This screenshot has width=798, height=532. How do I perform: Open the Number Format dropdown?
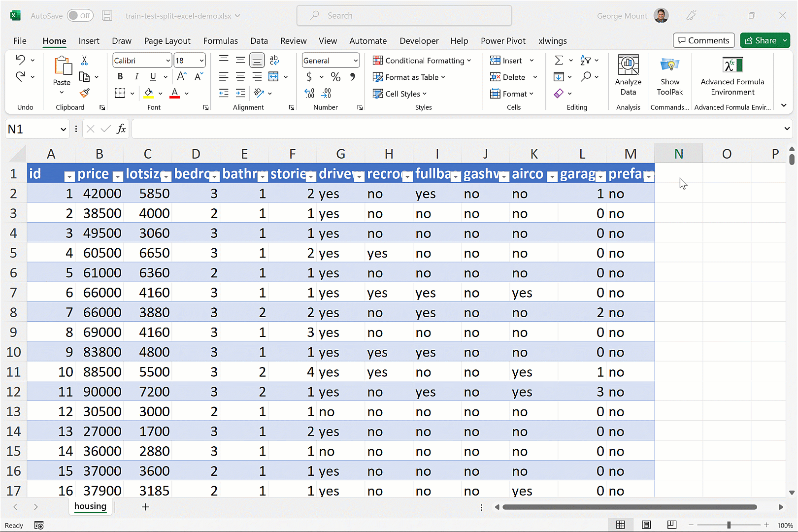click(356, 61)
